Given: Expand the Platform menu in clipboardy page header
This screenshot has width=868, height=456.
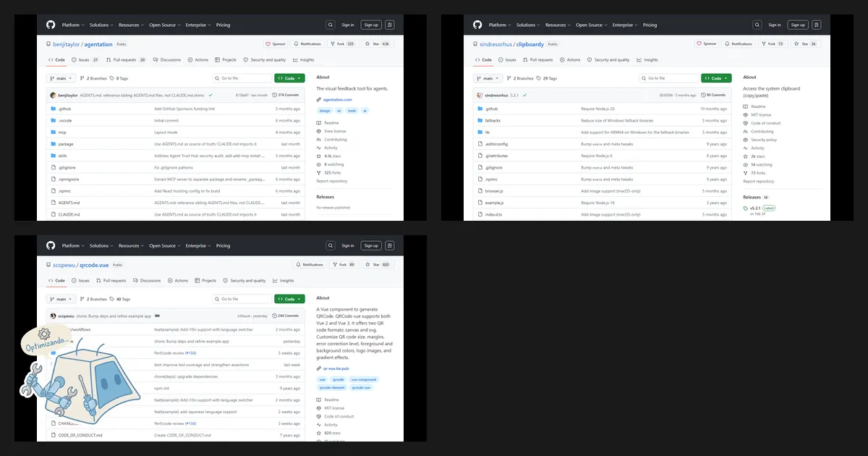Looking at the screenshot, I should (x=499, y=25).
